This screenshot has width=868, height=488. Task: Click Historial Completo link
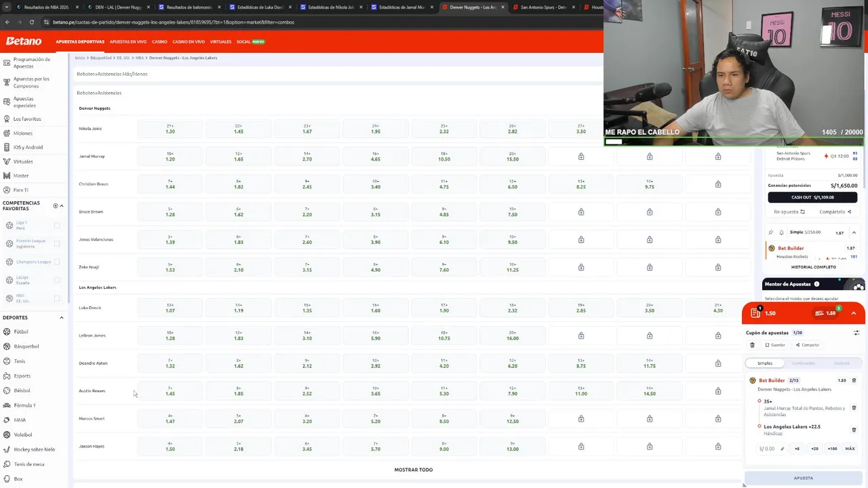[x=813, y=267]
